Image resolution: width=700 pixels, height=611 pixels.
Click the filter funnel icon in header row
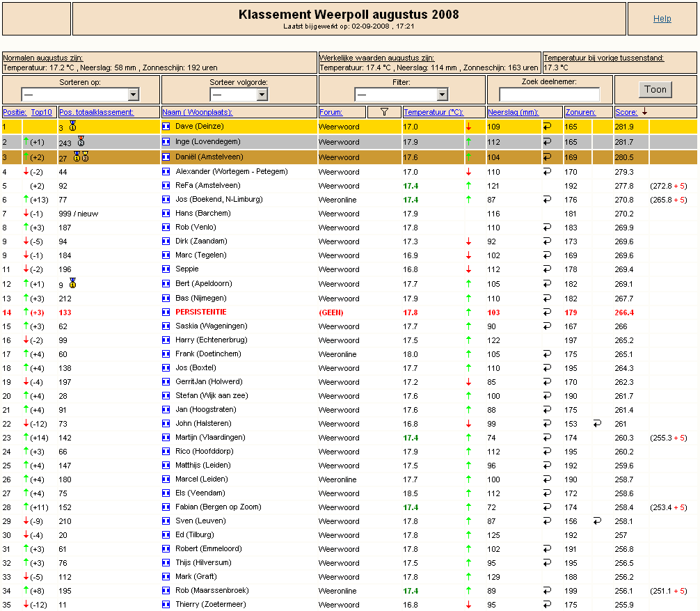point(384,112)
